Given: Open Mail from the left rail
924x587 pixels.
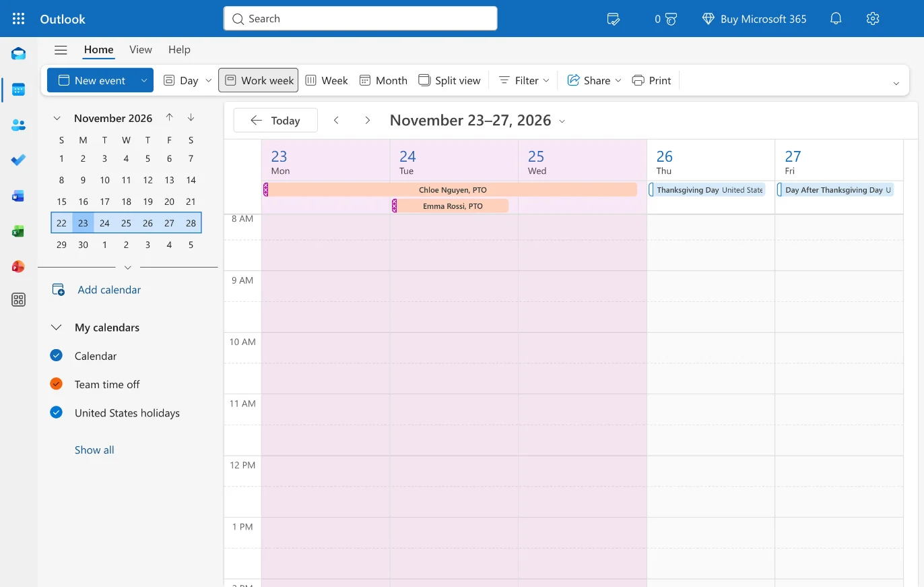Looking at the screenshot, I should click(19, 54).
